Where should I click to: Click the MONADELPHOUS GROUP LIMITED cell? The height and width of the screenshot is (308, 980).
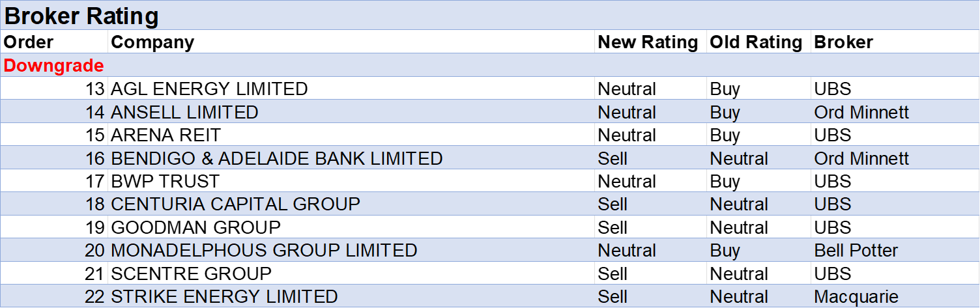tap(264, 251)
